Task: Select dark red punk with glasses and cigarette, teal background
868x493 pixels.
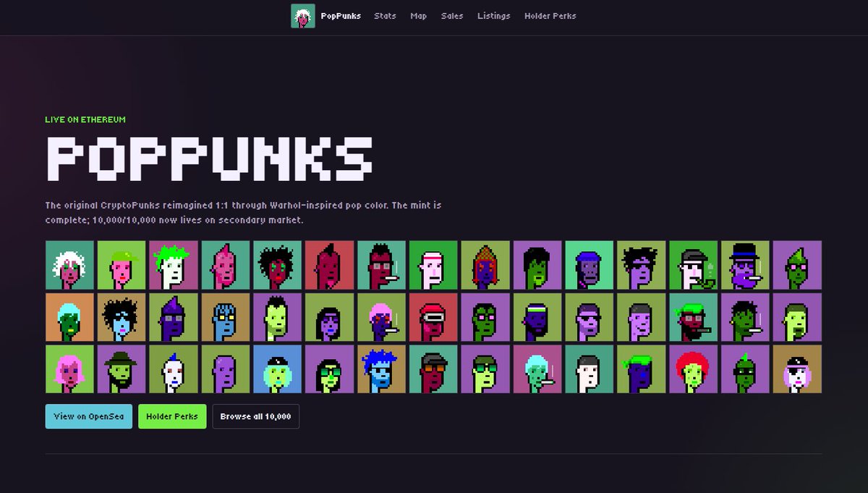Action: [381, 265]
